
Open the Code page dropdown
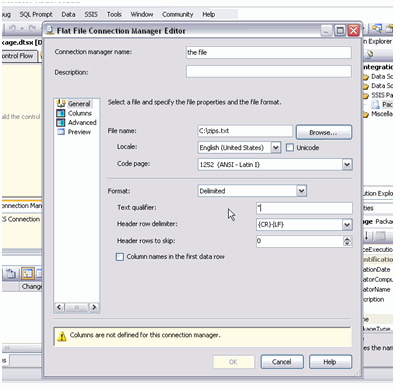point(347,164)
